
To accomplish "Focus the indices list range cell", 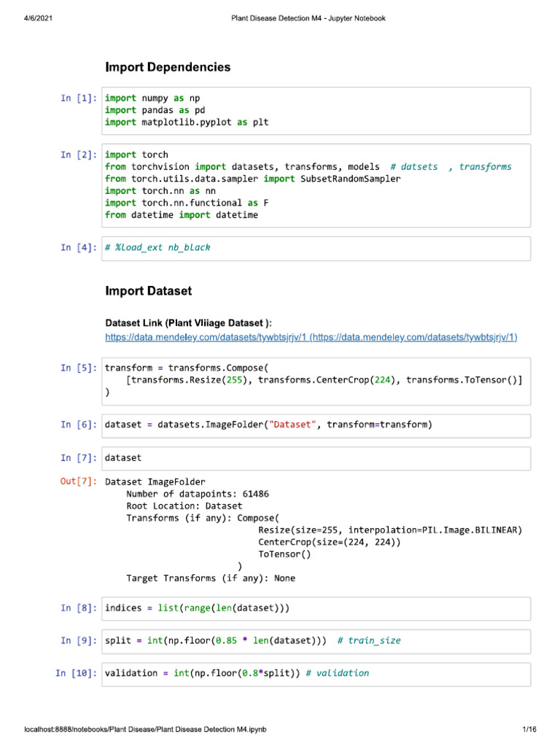I will pyautogui.click(x=317, y=608).
